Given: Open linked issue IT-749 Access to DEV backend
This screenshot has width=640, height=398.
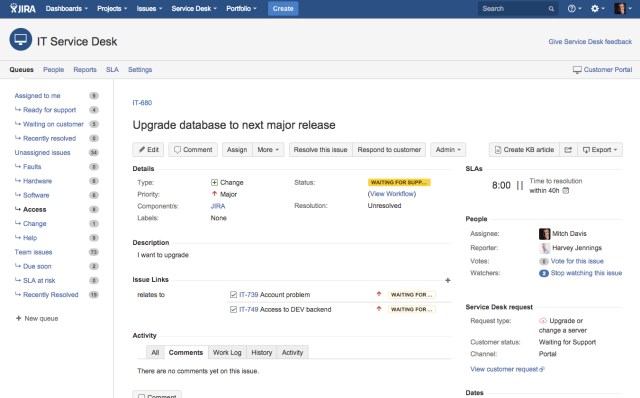Looking at the screenshot, I should tap(285, 310).
